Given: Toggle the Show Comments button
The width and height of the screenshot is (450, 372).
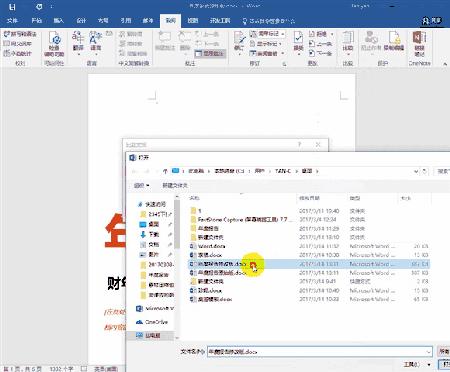Looking at the screenshot, I should (211, 53).
